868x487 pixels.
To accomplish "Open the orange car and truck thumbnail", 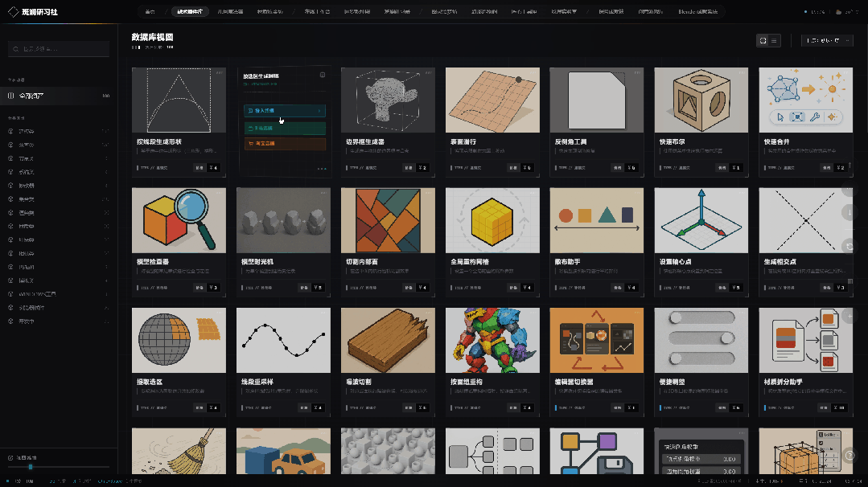I will tap(283, 451).
